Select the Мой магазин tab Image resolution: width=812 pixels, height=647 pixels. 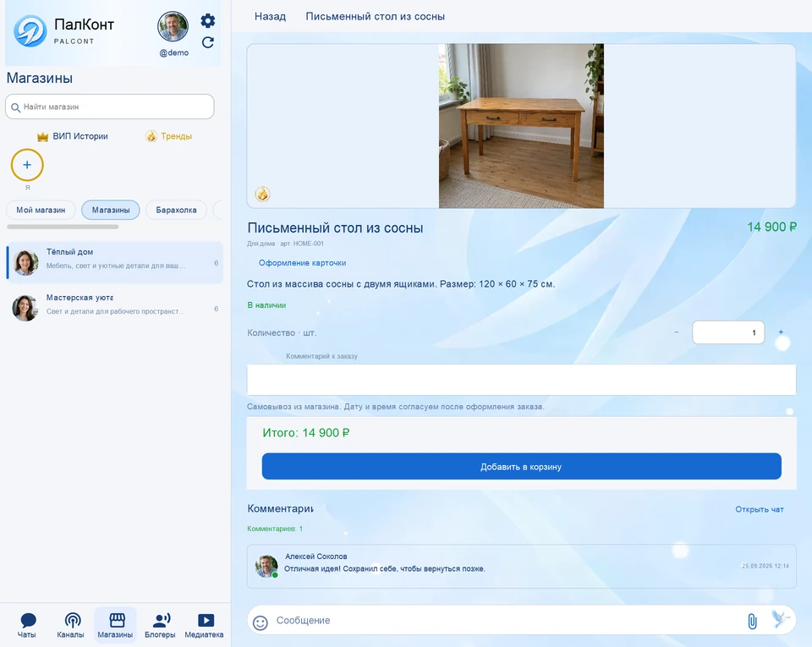tap(41, 210)
